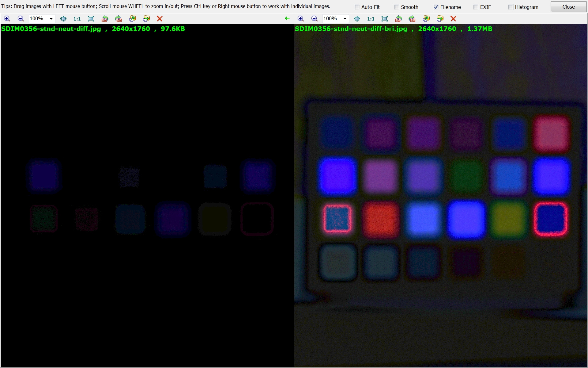The width and height of the screenshot is (588, 368).
Task: Move left pane image to folder
Action: [x=146, y=19]
